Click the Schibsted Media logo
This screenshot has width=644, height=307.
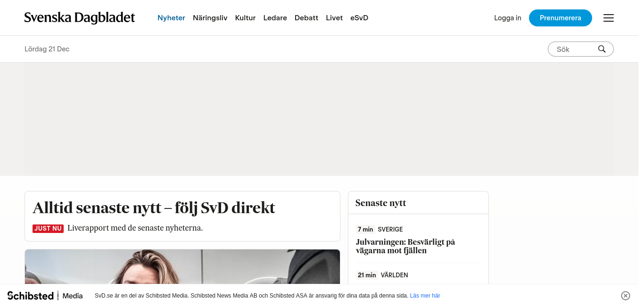(45, 296)
